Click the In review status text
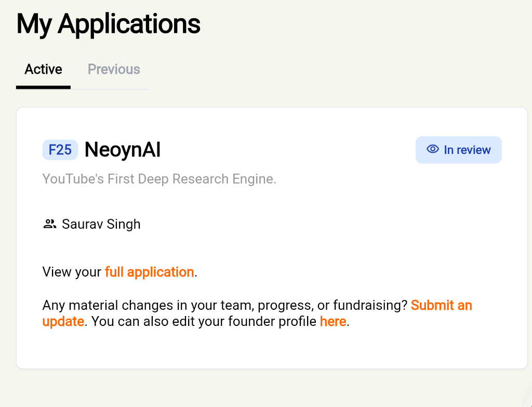 point(467,150)
